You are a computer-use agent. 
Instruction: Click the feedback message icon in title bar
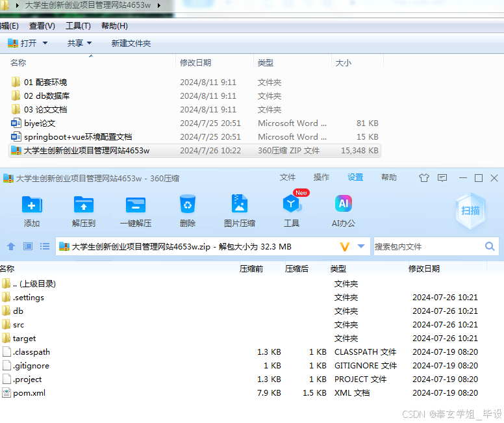pos(442,178)
